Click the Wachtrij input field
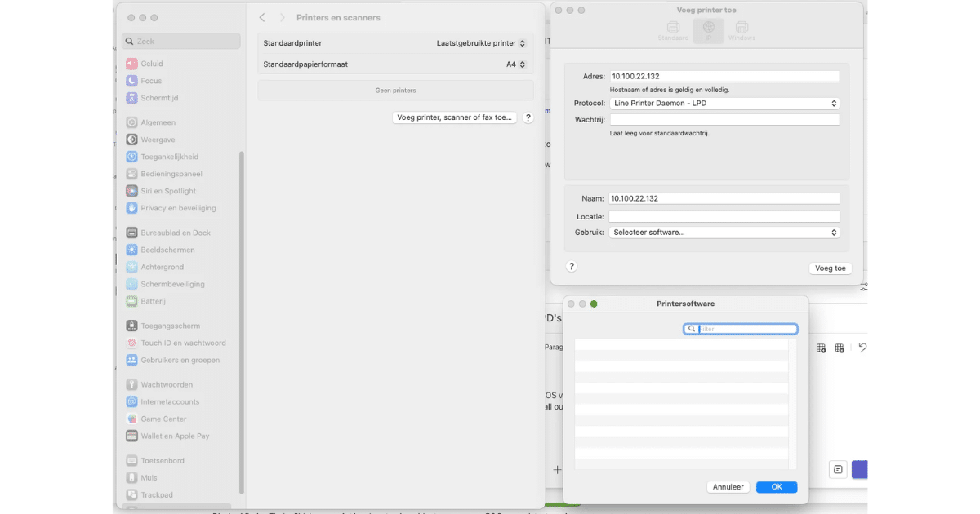Viewport: 980px width, 514px height. 724,120
